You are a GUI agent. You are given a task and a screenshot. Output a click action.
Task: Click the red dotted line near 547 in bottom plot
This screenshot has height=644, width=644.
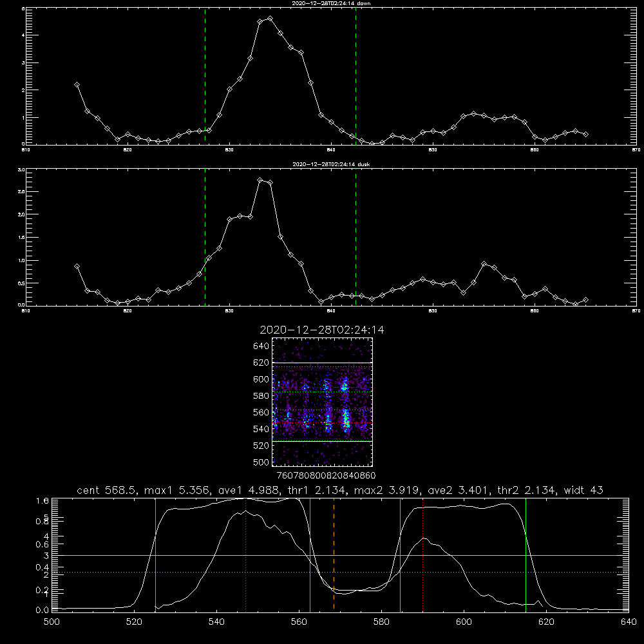coord(245,554)
